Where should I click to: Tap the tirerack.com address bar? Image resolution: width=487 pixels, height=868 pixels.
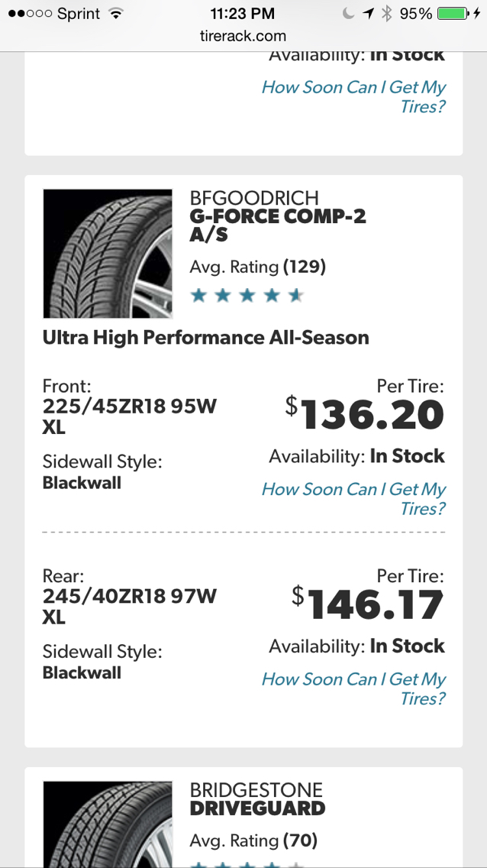243,37
